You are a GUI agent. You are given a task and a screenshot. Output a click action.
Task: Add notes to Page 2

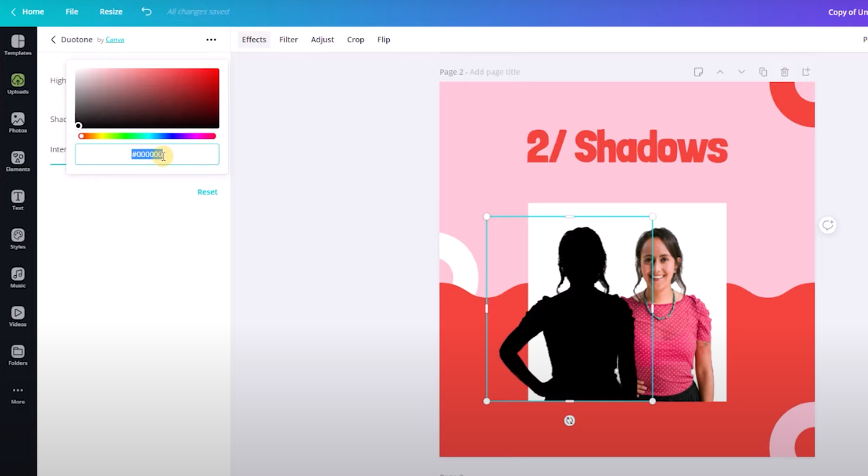click(698, 72)
